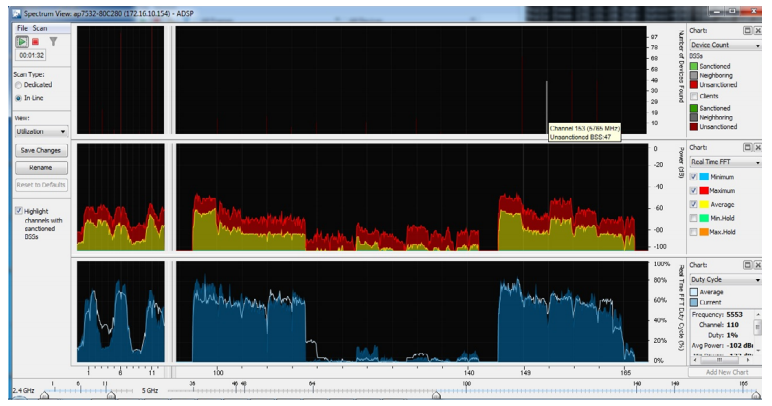
Task: Click the details pane scroll-right arrow
Action: click(x=748, y=360)
